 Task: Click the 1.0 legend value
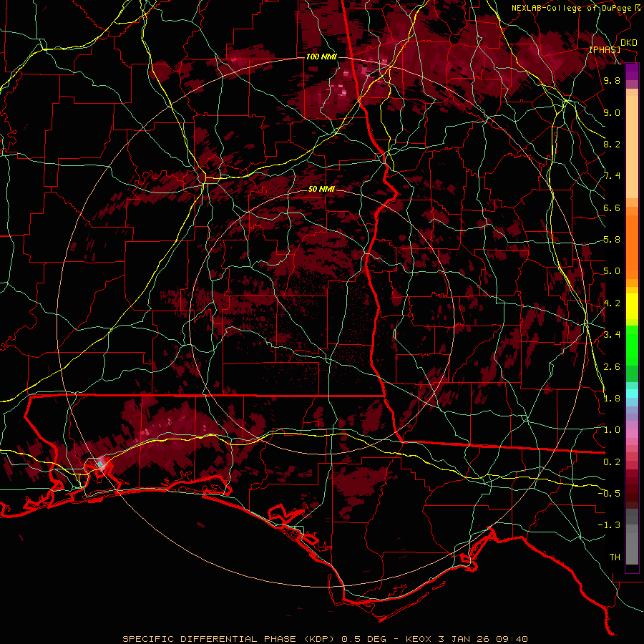click(612, 430)
